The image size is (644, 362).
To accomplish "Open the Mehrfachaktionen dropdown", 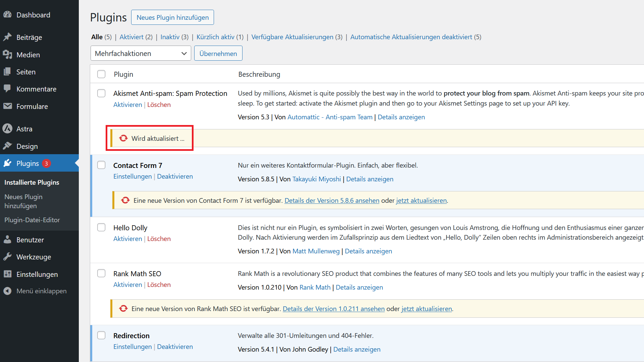I will point(141,53).
